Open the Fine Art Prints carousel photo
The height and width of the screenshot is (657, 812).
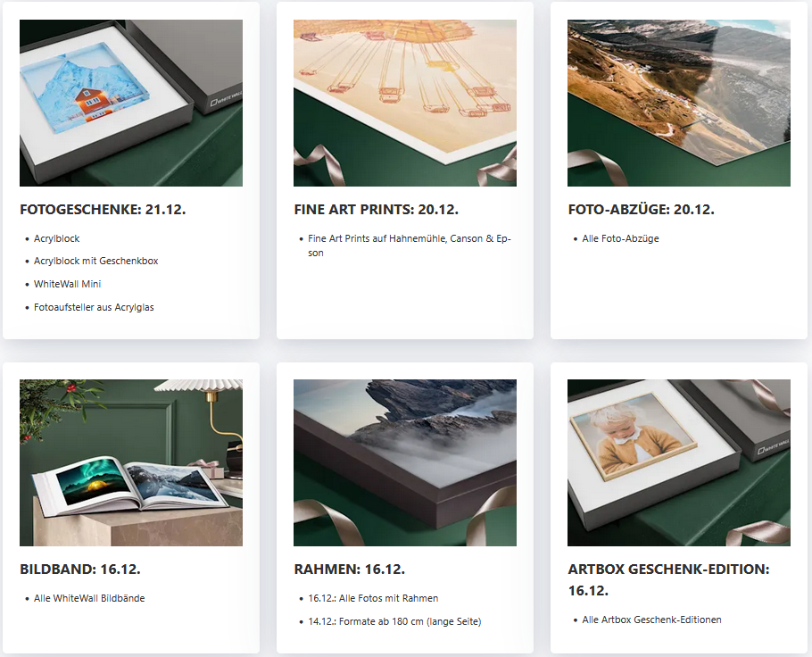click(x=405, y=104)
